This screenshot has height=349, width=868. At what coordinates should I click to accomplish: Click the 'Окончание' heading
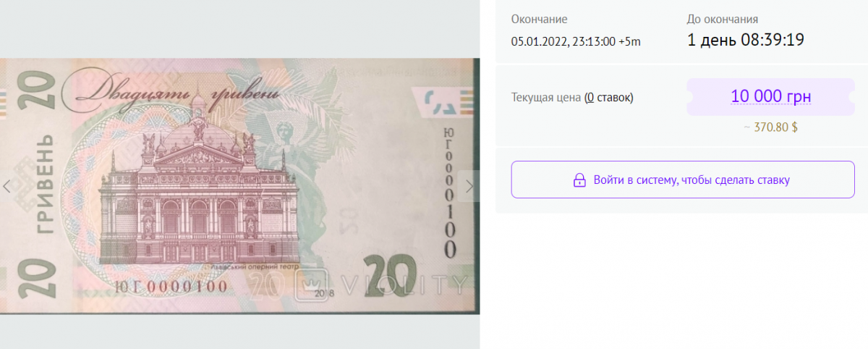pos(539,20)
